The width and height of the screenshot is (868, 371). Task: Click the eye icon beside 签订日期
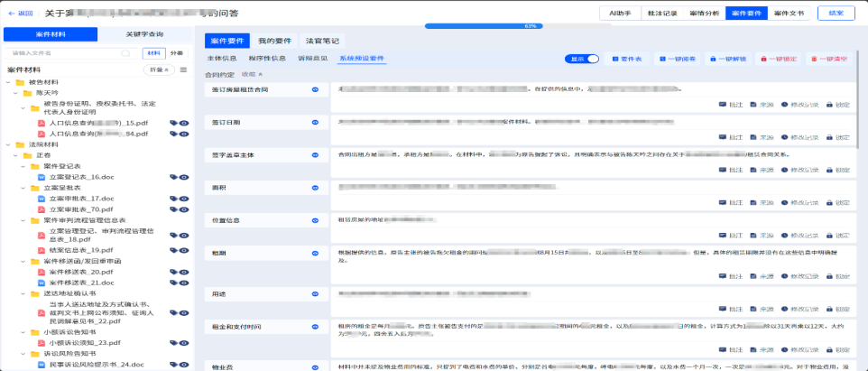[x=316, y=122]
